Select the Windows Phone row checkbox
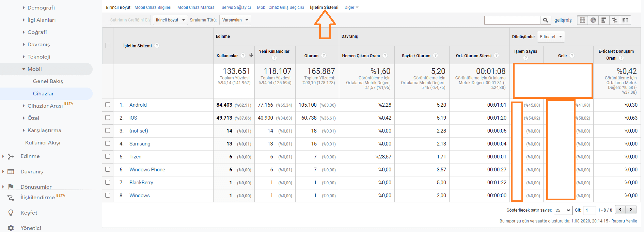The width and height of the screenshot is (644, 232). point(108,169)
